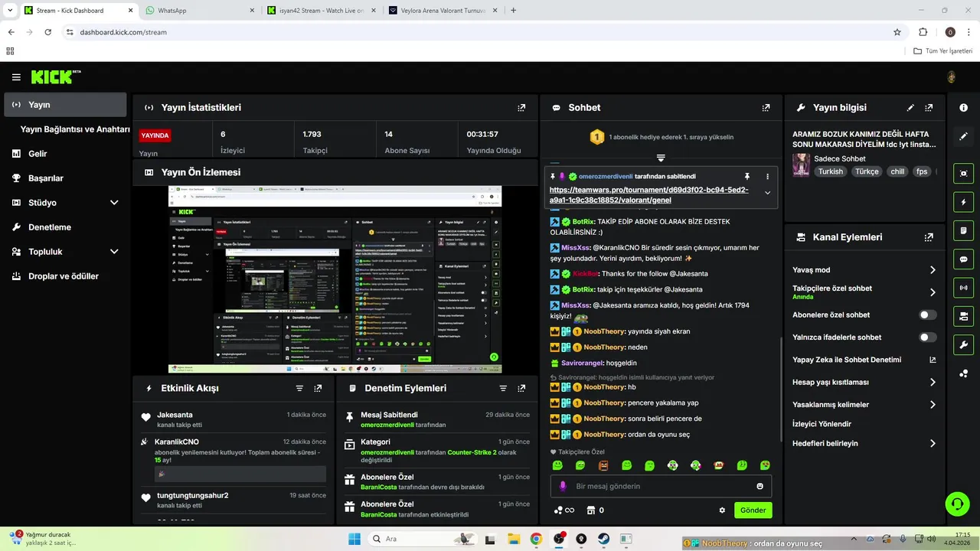Viewport: 980px width, 551px height.
Task: Open the green support headset button
Action: click(957, 504)
